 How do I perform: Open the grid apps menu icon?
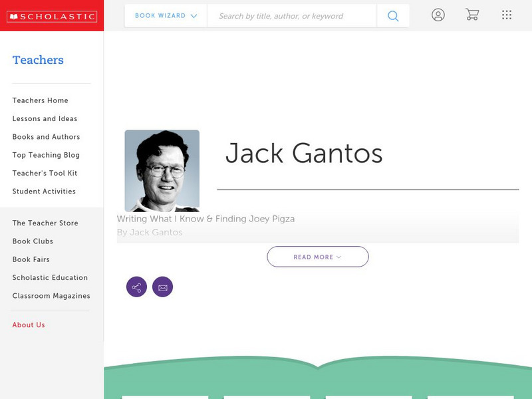tap(506, 15)
